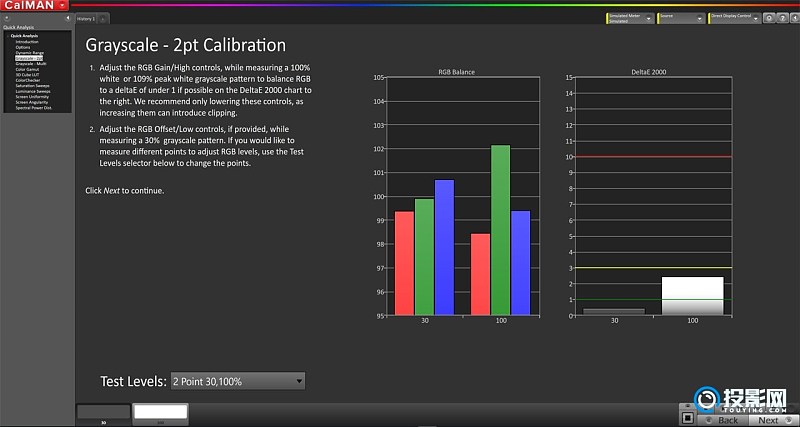Viewport: 800px width, 427px height.
Task: Click the white 100 bar in DeltaE 2000
Action: (x=692, y=296)
